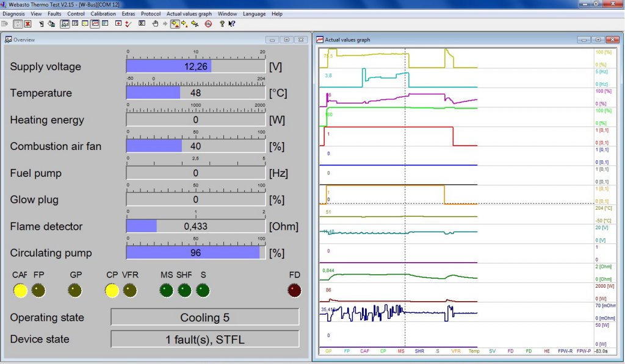The image size is (625, 364).
Task: Click the Temp label in graph legend
Action: pyautogui.click(x=474, y=351)
